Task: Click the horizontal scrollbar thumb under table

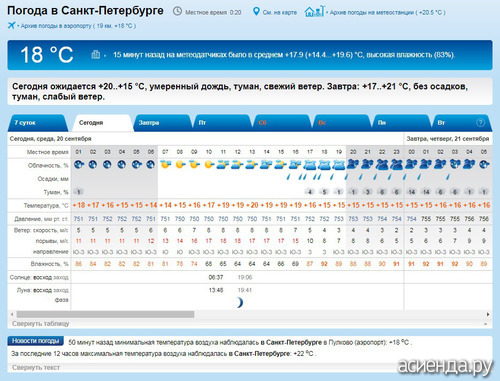Action: tap(105, 314)
